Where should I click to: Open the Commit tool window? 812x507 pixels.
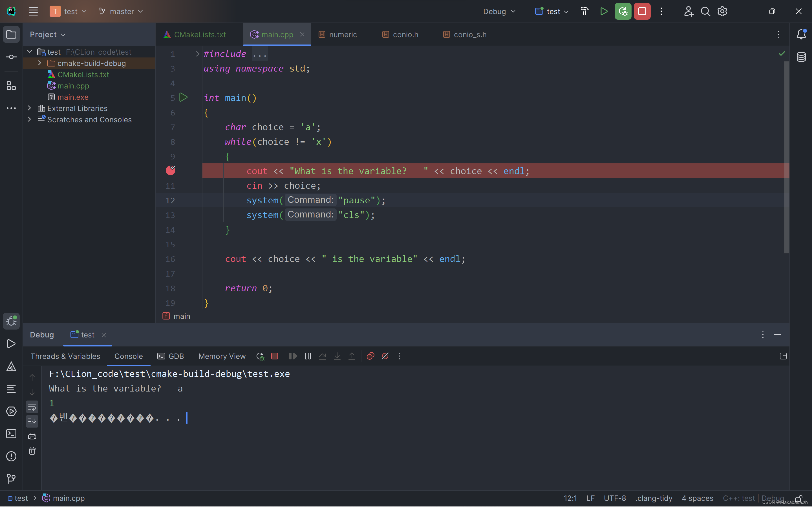coord(11,57)
